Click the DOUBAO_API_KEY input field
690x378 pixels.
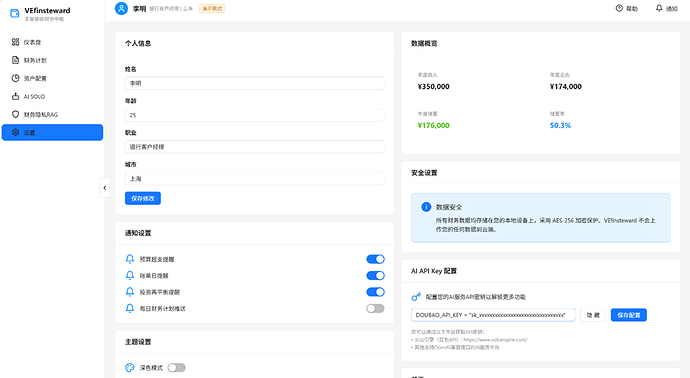click(493, 315)
